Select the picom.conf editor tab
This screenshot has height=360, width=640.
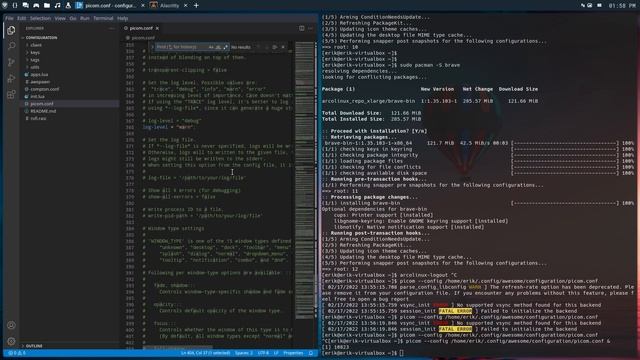tap(141, 28)
